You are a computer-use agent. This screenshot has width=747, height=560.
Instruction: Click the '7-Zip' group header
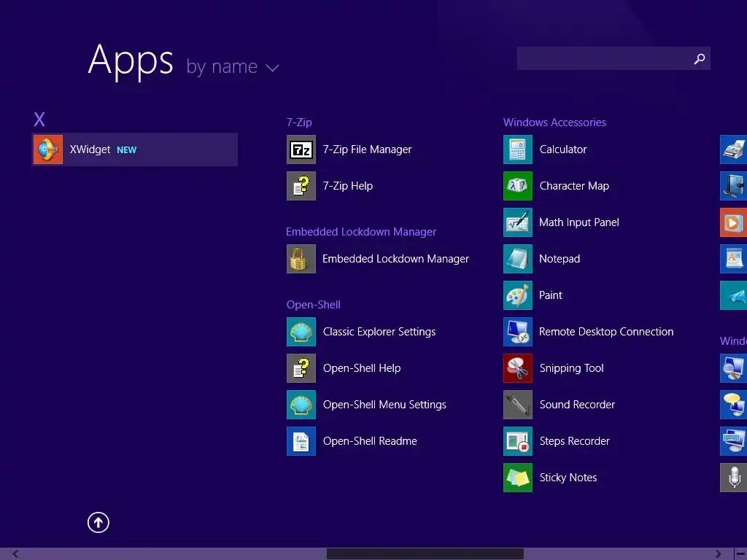tap(299, 122)
